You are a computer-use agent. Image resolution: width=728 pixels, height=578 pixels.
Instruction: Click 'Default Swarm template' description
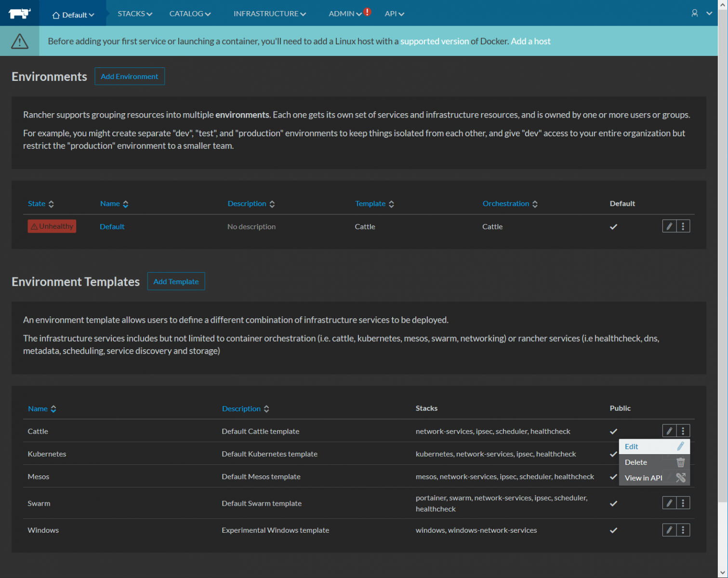pyautogui.click(x=262, y=503)
